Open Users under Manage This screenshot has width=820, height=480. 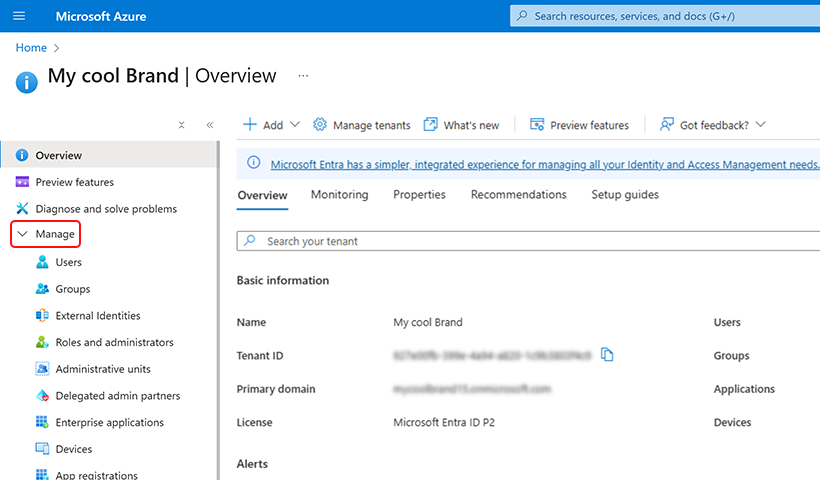click(x=69, y=262)
